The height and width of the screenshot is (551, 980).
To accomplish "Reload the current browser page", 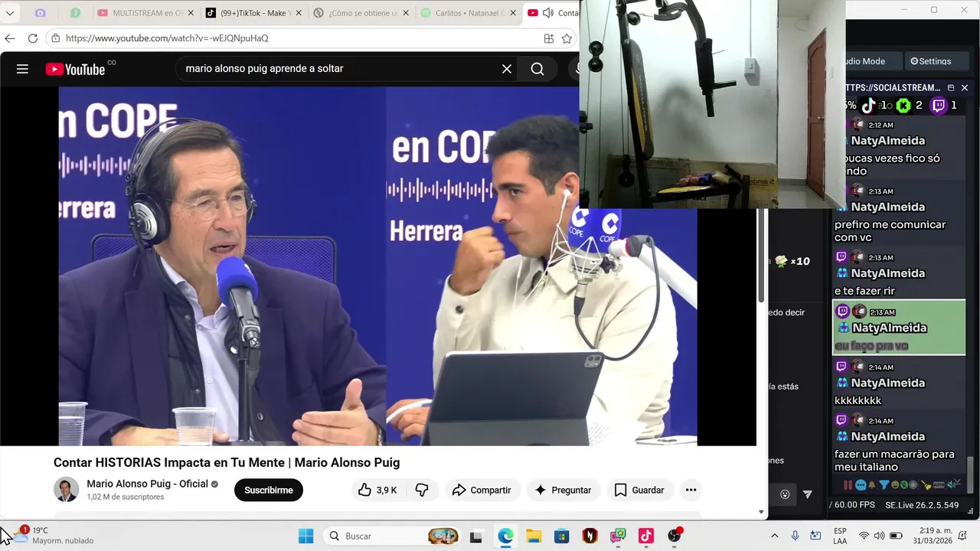I will tap(32, 38).
